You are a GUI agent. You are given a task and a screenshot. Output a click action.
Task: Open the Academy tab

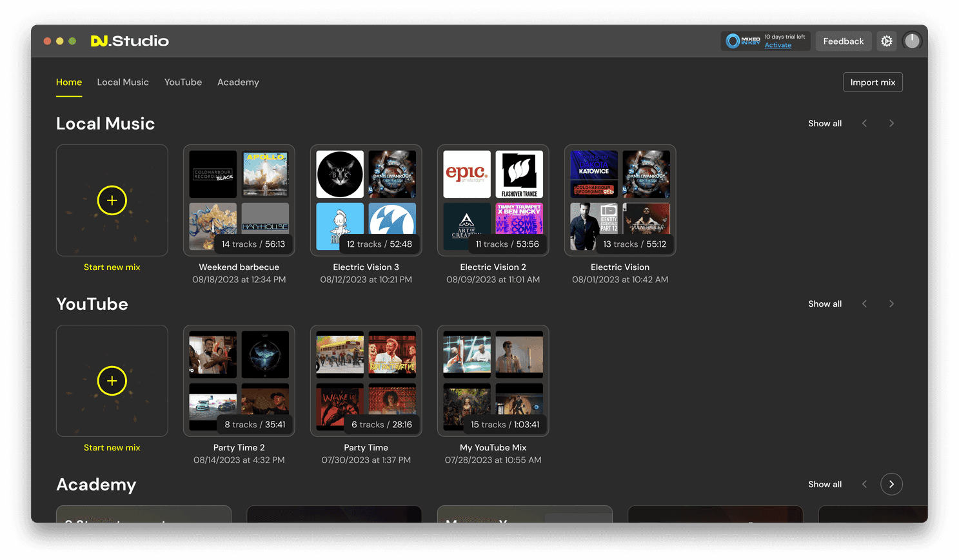click(x=238, y=82)
